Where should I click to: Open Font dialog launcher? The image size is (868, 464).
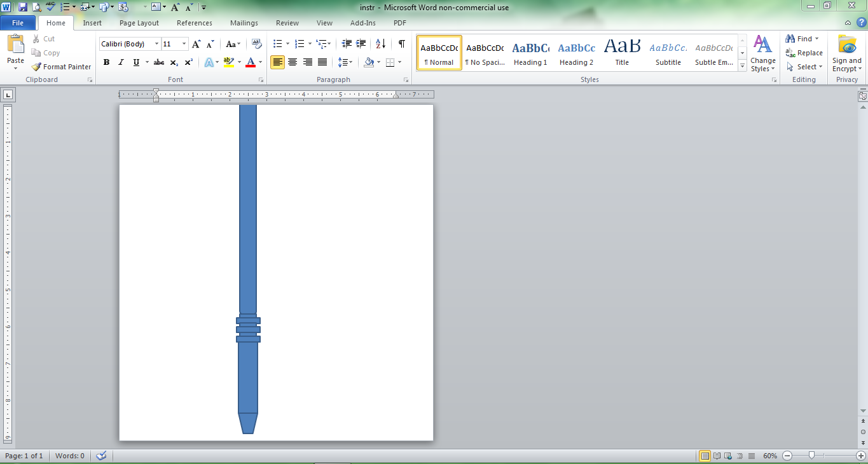(x=261, y=80)
